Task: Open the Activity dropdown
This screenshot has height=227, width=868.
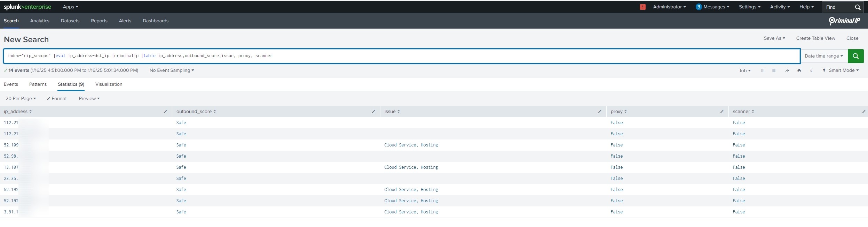Action: point(780,7)
